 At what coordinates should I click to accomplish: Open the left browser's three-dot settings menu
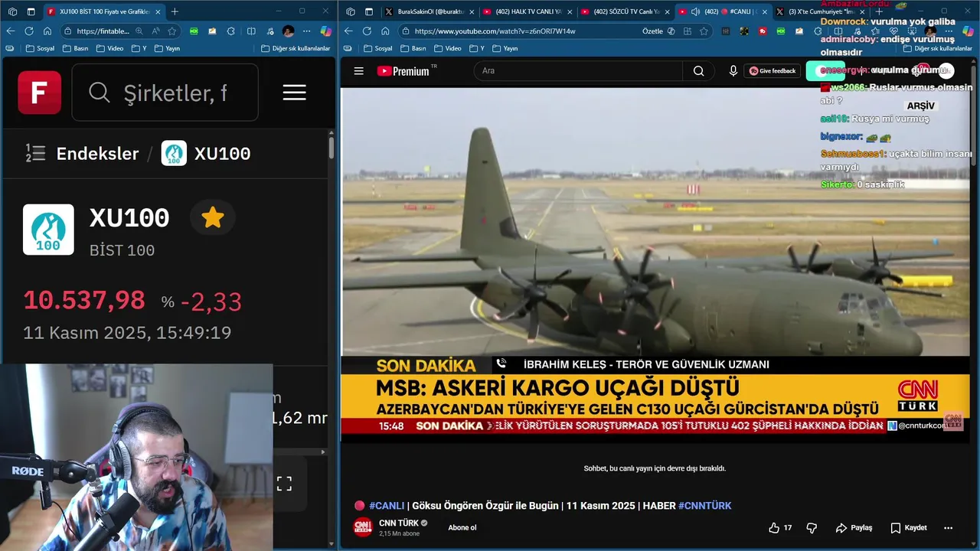point(307,31)
